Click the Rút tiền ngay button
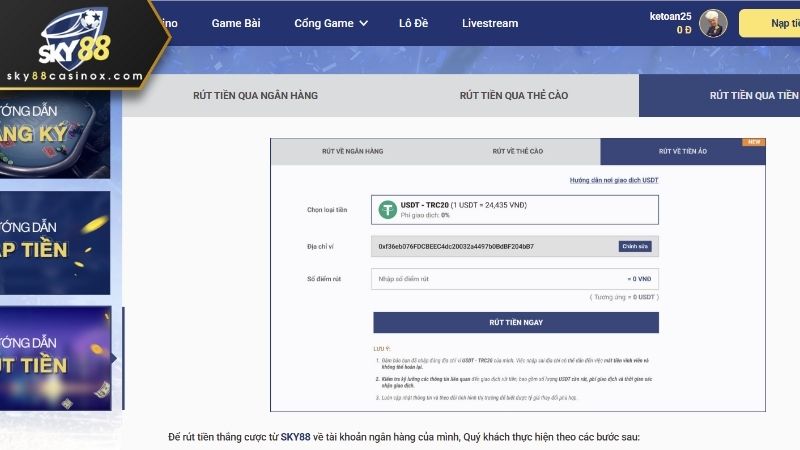The image size is (800, 450). click(x=516, y=322)
